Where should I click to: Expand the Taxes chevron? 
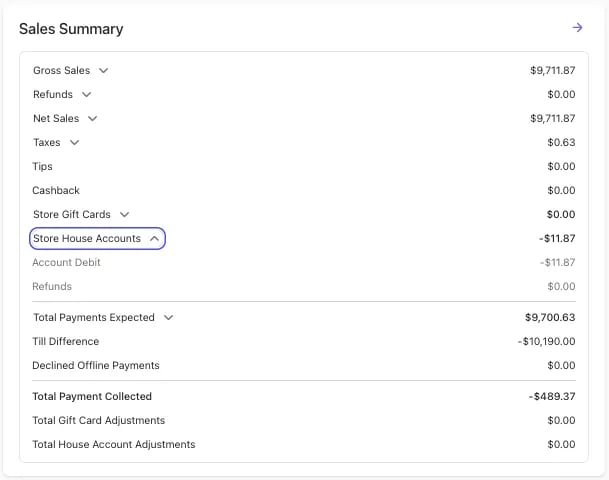(74, 143)
